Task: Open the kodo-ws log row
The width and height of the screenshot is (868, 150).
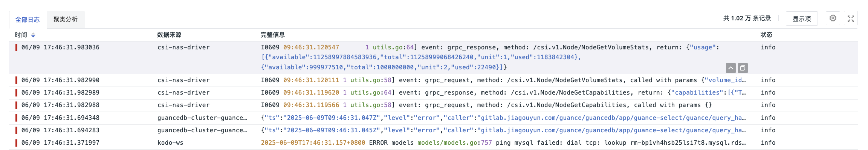Action: (433, 143)
